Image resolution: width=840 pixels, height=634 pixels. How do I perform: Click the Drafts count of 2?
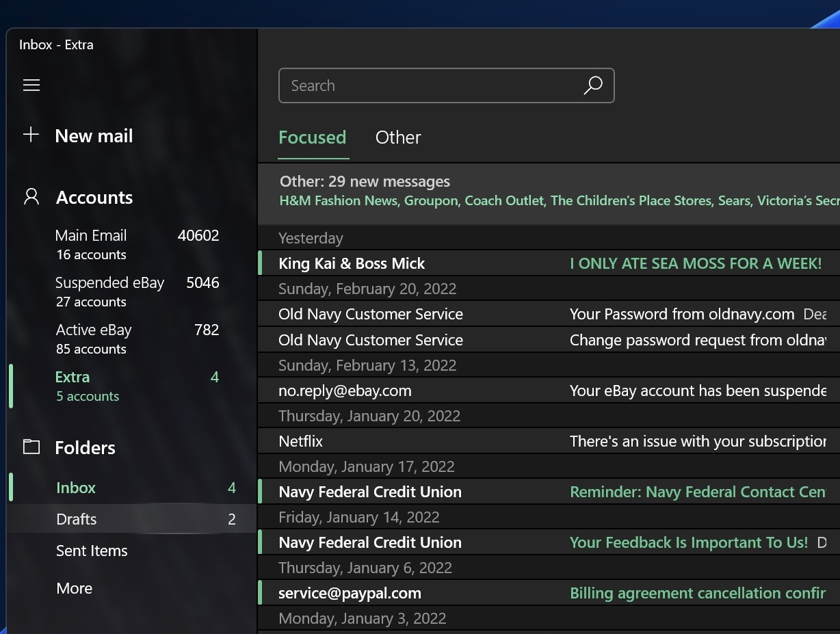point(232,520)
